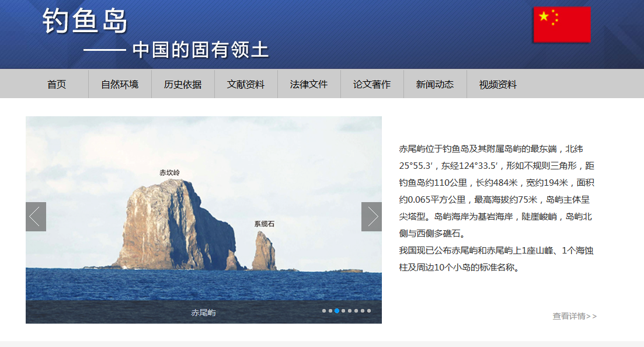Select the second carousel indicator dot
This screenshot has width=644, height=347.
[330, 311]
